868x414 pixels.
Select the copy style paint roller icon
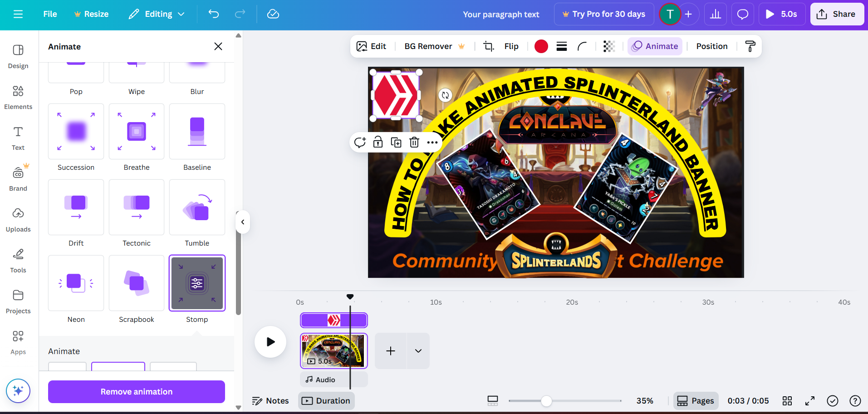click(750, 46)
